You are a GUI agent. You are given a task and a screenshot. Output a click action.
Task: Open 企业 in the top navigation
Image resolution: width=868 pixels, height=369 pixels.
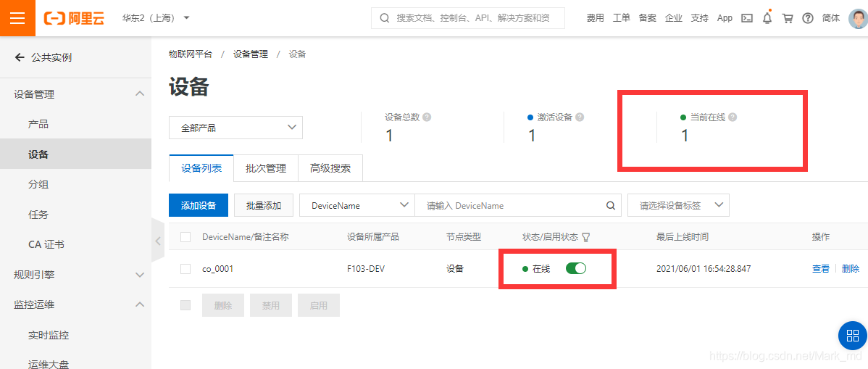[674, 17]
